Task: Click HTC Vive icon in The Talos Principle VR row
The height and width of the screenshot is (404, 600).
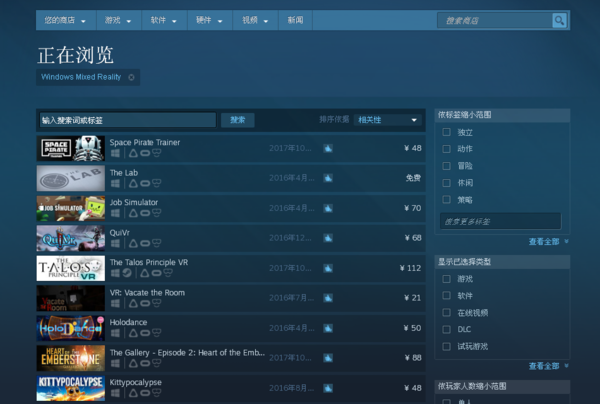Action: (x=145, y=273)
